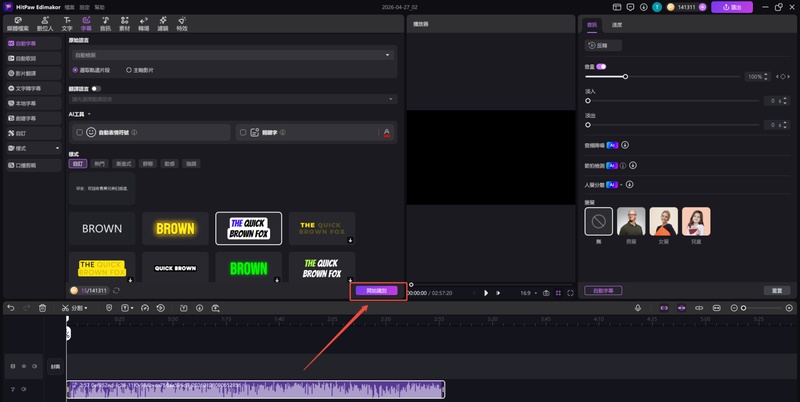This screenshot has width=800, height=402.
Task: Select the 影片翻譯 sidebar item
Action: 34,73
